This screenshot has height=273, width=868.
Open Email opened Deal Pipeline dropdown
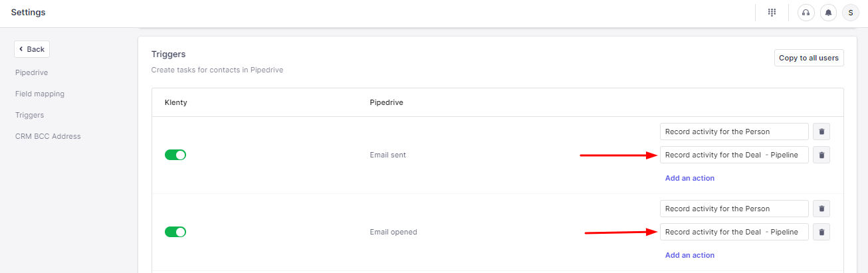(x=734, y=232)
